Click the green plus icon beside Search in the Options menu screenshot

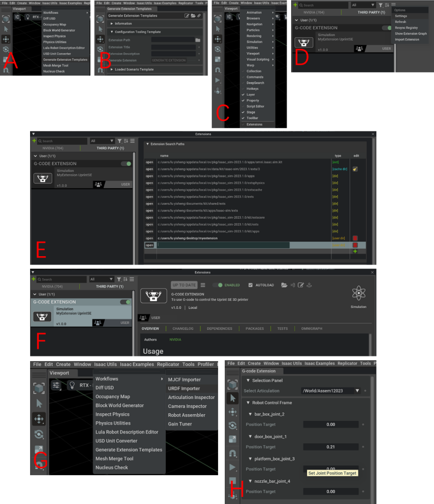pos(295,5)
